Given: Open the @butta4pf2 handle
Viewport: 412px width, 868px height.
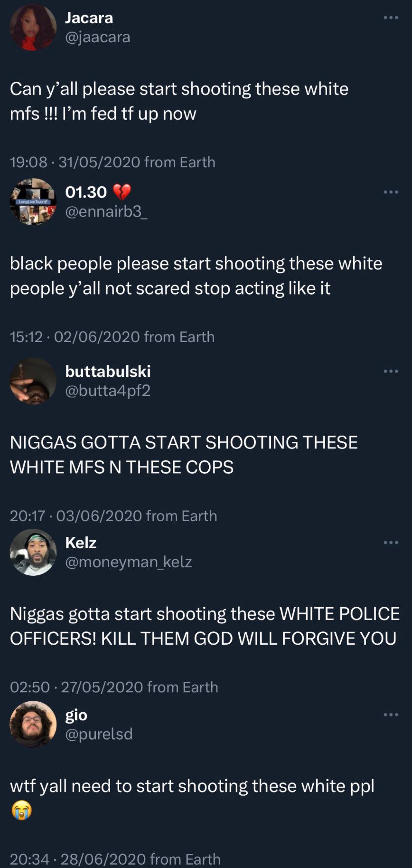Looking at the screenshot, I should (108, 391).
